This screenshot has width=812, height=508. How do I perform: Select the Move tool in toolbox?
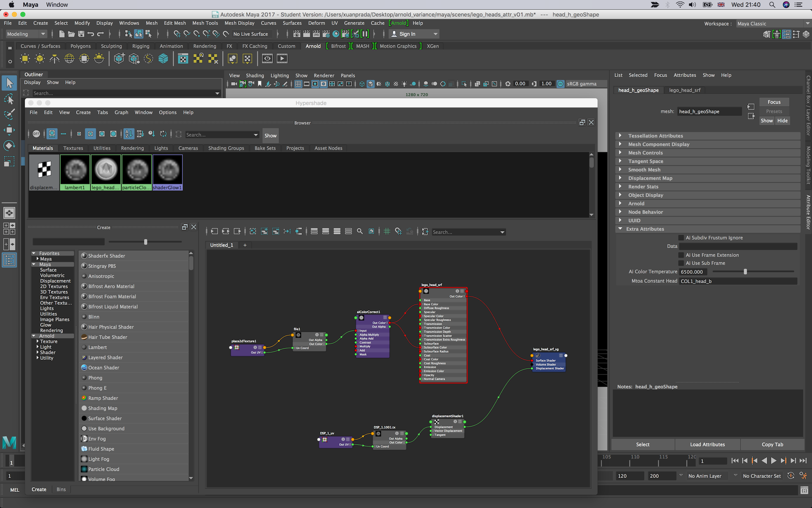9,130
